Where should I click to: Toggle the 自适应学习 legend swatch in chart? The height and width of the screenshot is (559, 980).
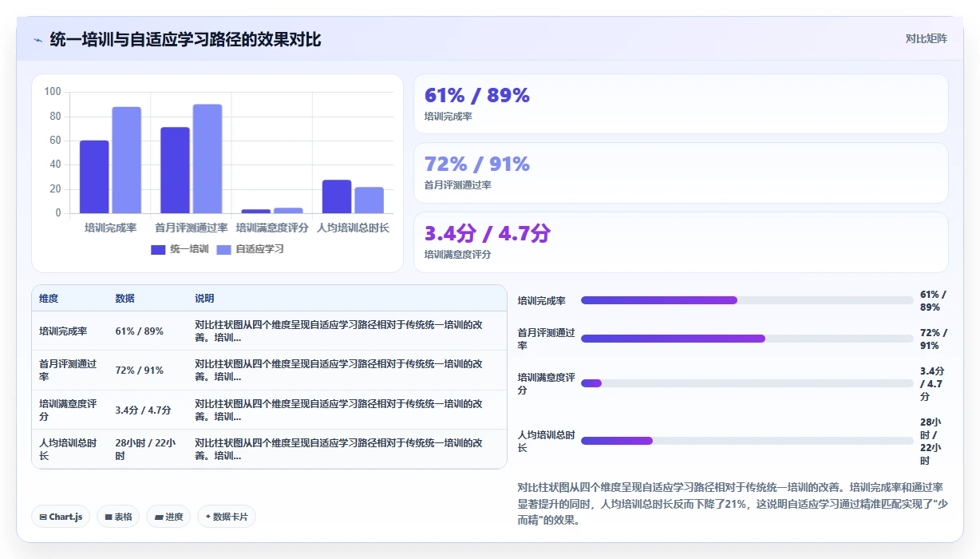click(x=223, y=249)
